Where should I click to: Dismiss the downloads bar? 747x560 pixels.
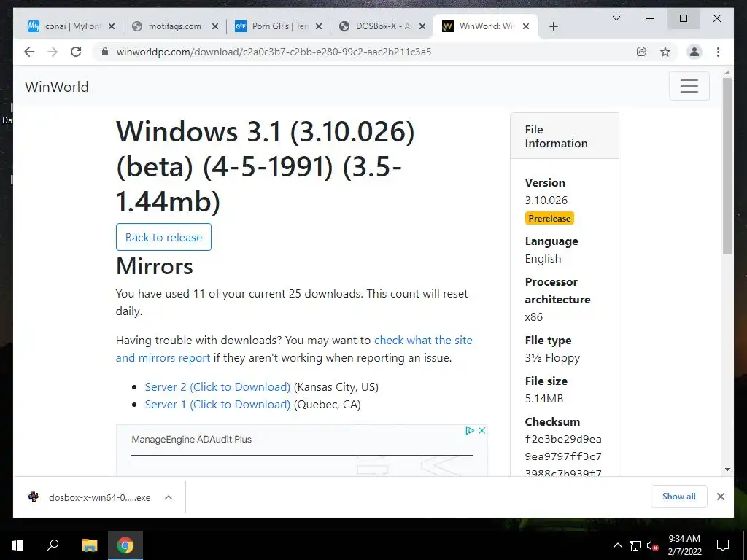pyautogui.click(x=720, y=497)
